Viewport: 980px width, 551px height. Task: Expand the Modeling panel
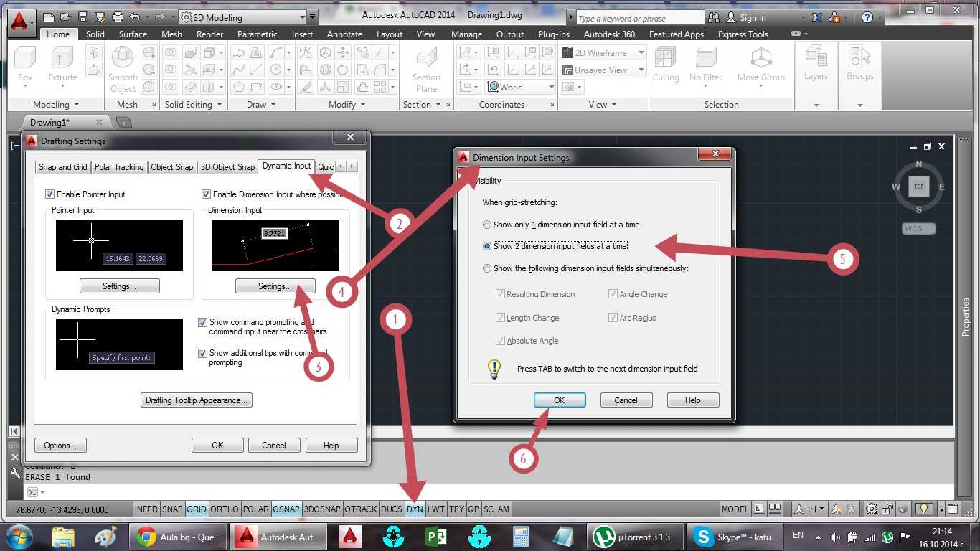(57, 105)
